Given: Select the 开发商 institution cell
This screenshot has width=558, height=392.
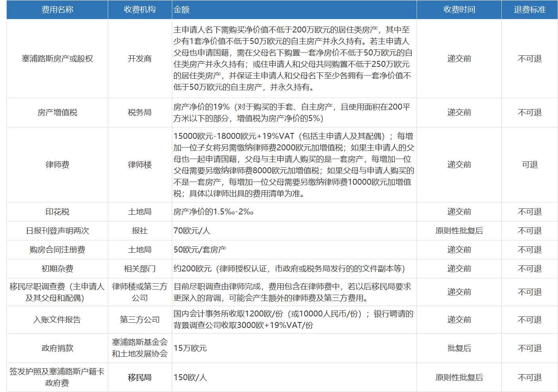Looking at the screenshot, I should point(139,59).
